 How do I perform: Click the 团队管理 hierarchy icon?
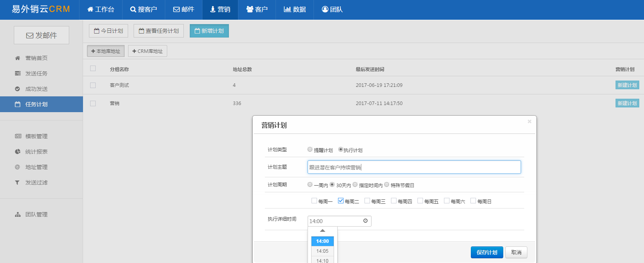(17, 214)
